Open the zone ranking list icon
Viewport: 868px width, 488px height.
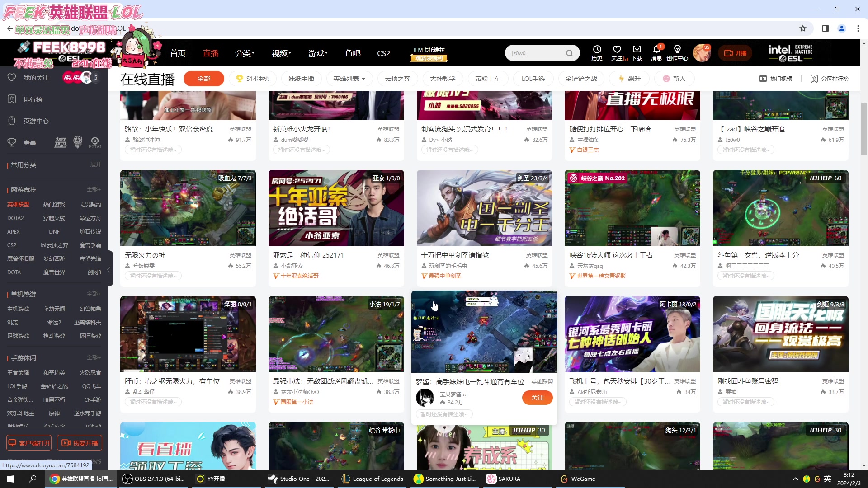(x=830, y=79)
